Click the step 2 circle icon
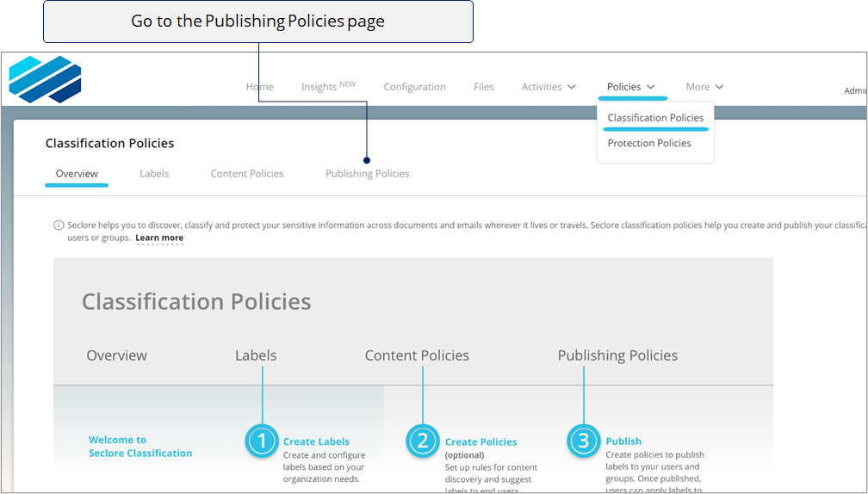Screen dimensions: 868x494 coord(422,442)
